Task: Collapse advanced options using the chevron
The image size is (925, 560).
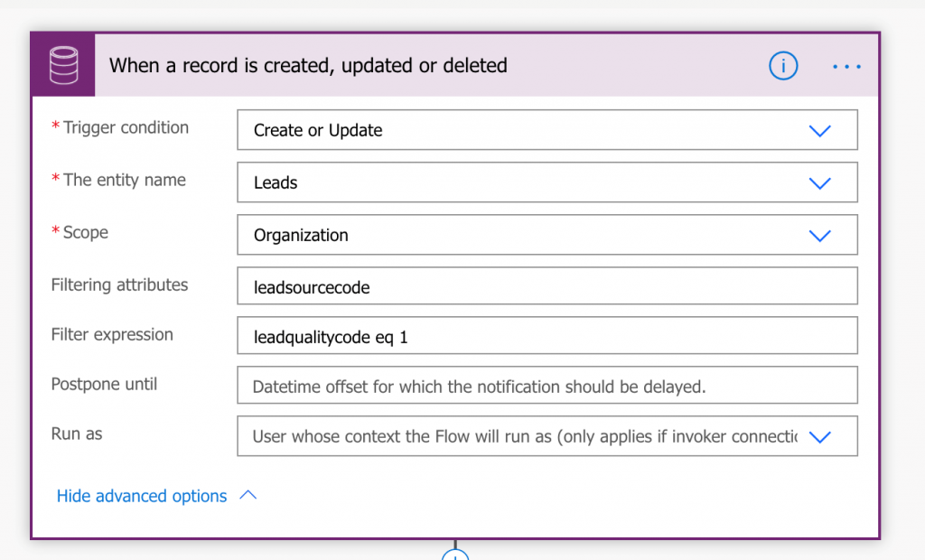Action: [x=249, y=493]
